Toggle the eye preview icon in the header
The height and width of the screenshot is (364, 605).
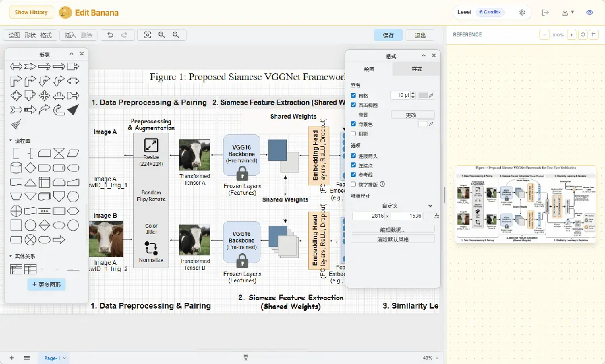(589, 12)
